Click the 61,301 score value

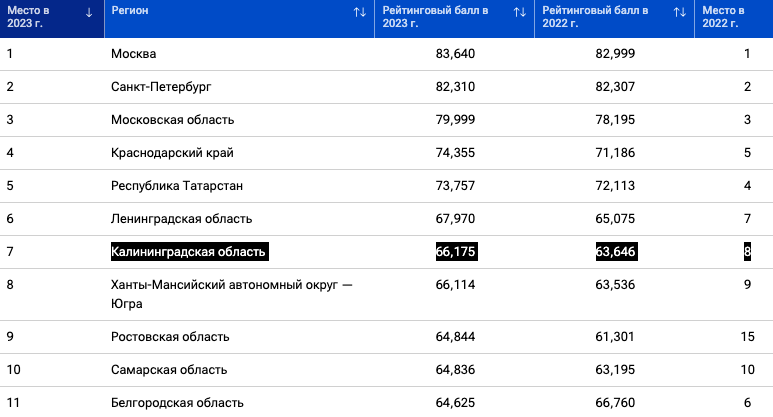pyautogui.click(x=615, y=337)
